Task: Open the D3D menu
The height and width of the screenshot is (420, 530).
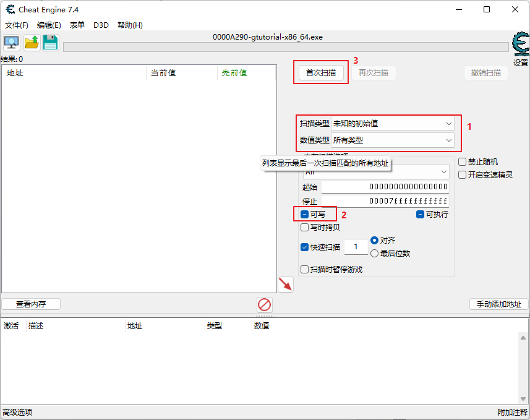Action: point(101,25)
